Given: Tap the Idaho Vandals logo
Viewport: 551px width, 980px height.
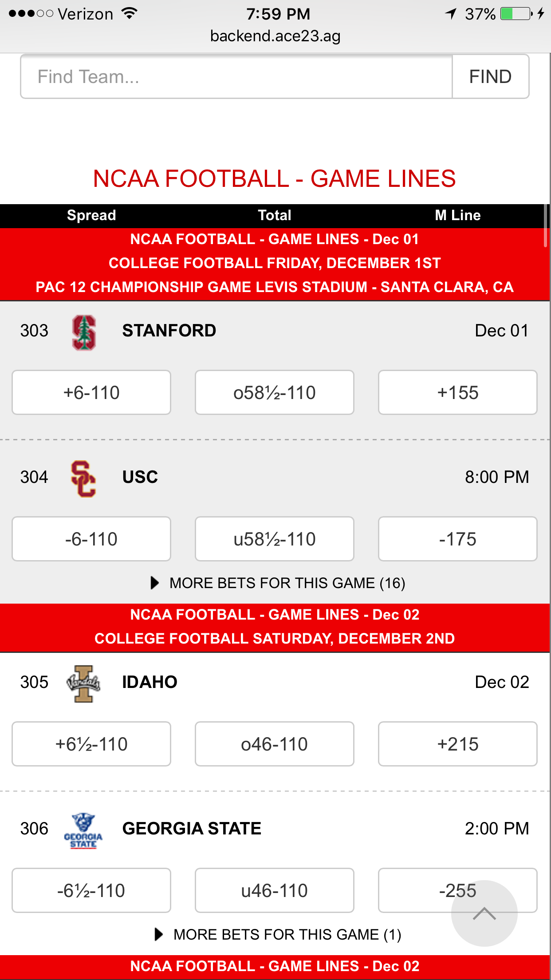Looking at the screenshot, I should (83, 684).
